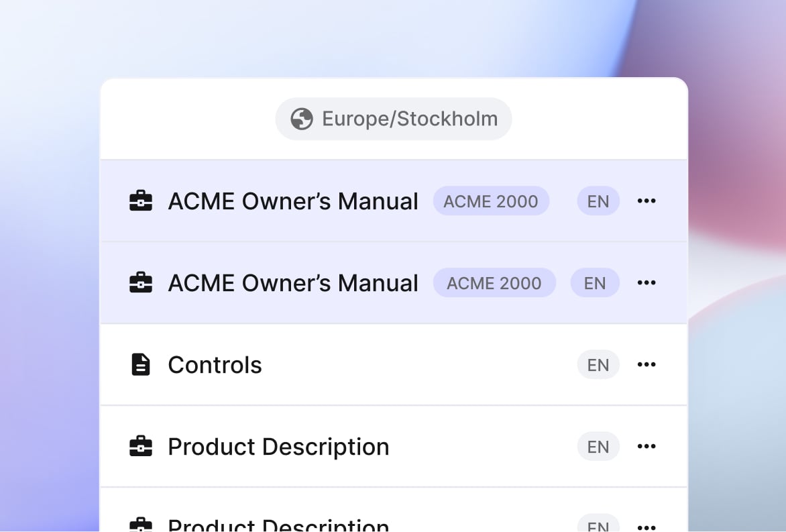Open the three-dot menu of the second ACME Owner's Manual
Image resolution: width=786 pixels, height=532 pixels.
[x=647, y=283]
